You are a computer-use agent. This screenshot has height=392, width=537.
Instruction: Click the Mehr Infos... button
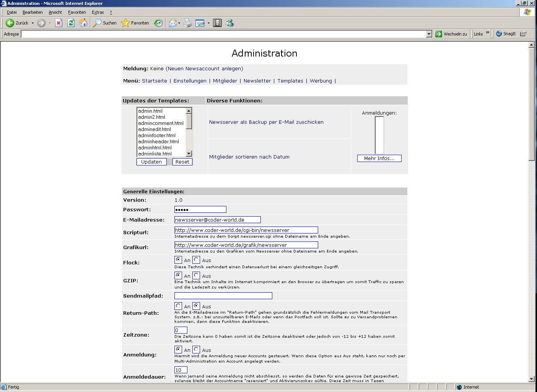coord(379,159)
